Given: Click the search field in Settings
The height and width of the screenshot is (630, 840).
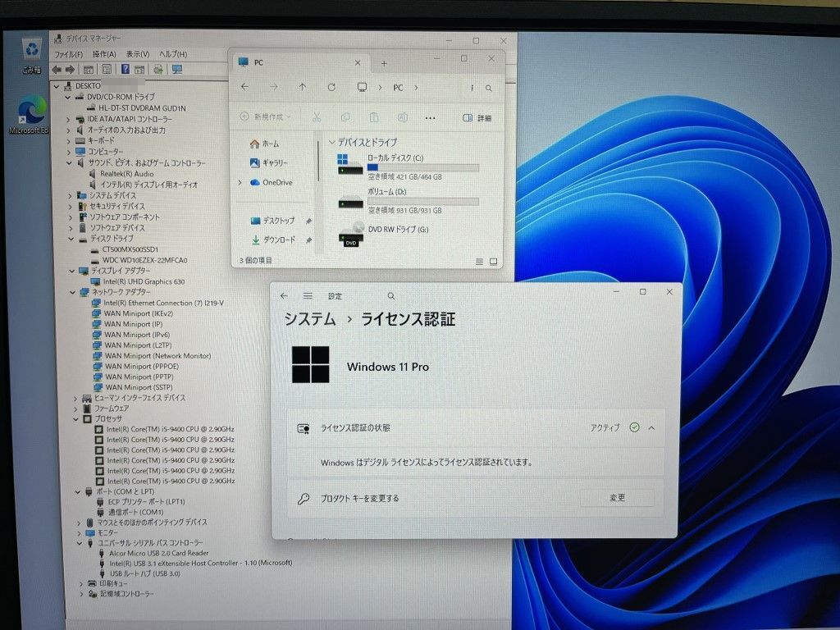Looking at the screenshot, I should (x=390, y=295).
